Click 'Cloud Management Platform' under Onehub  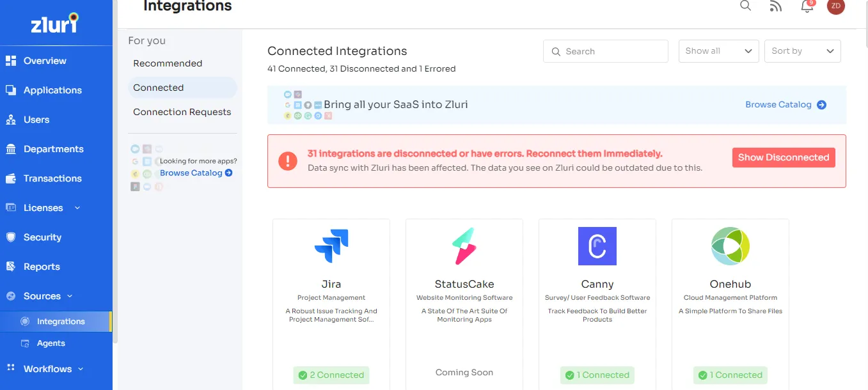point(730,298)
